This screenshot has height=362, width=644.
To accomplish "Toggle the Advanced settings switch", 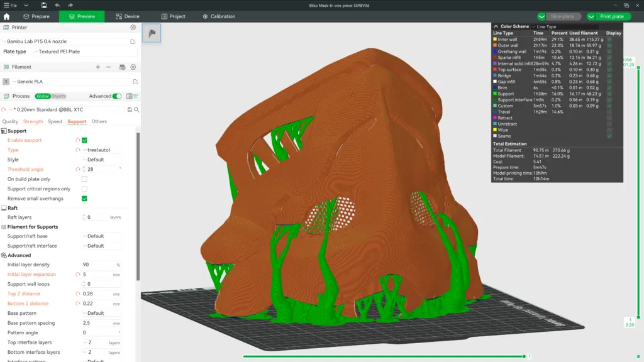I will coord(117,96).
